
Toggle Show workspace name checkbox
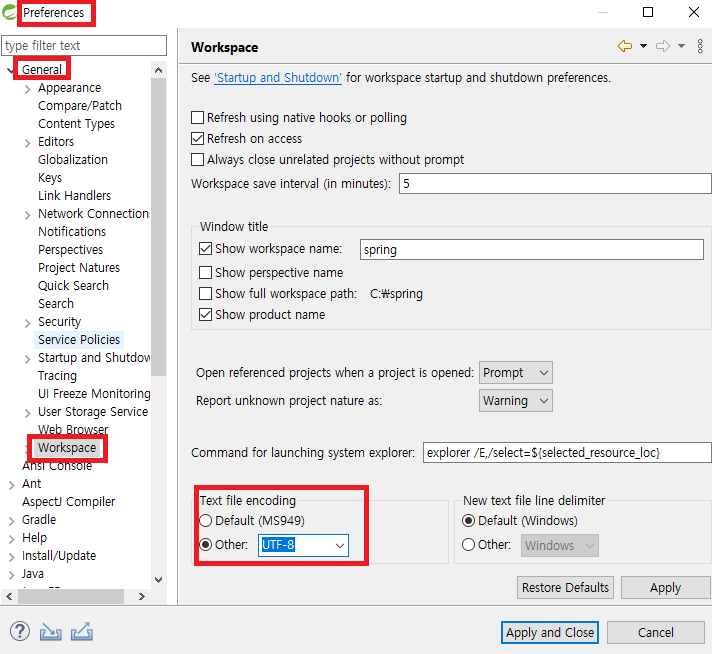pos(205,248)
